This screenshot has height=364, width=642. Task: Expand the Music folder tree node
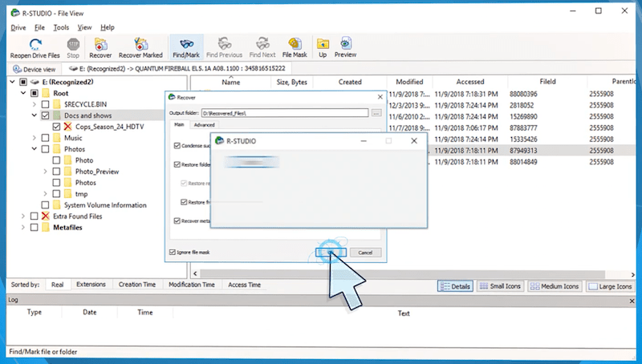coord(34,138)
